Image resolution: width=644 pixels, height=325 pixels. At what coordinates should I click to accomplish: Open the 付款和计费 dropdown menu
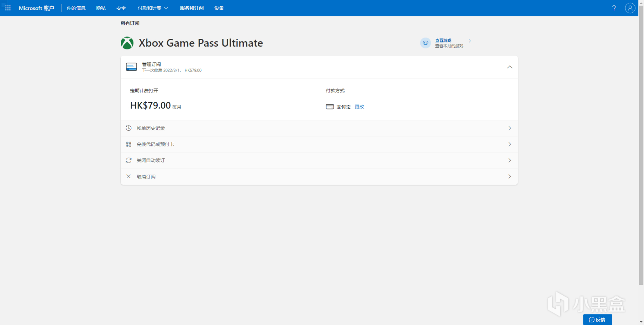pyautogui.click(x=153, y=8)
